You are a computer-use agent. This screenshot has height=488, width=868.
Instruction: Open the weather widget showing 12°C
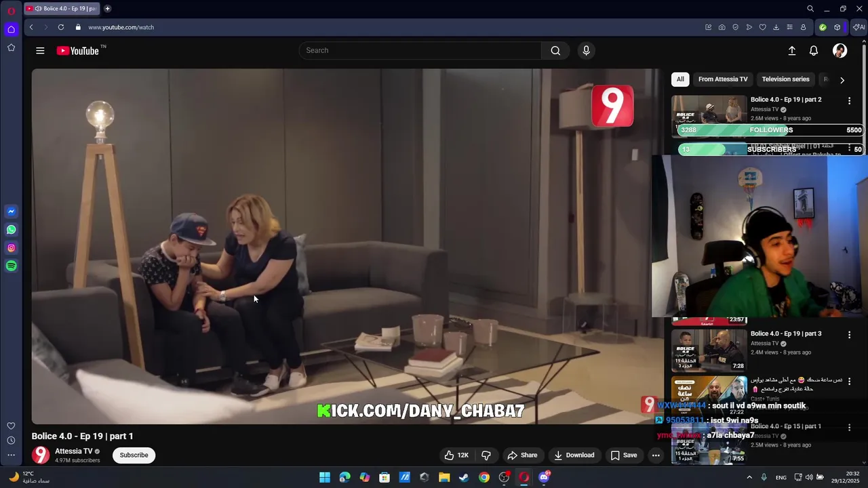pos(28,477)
